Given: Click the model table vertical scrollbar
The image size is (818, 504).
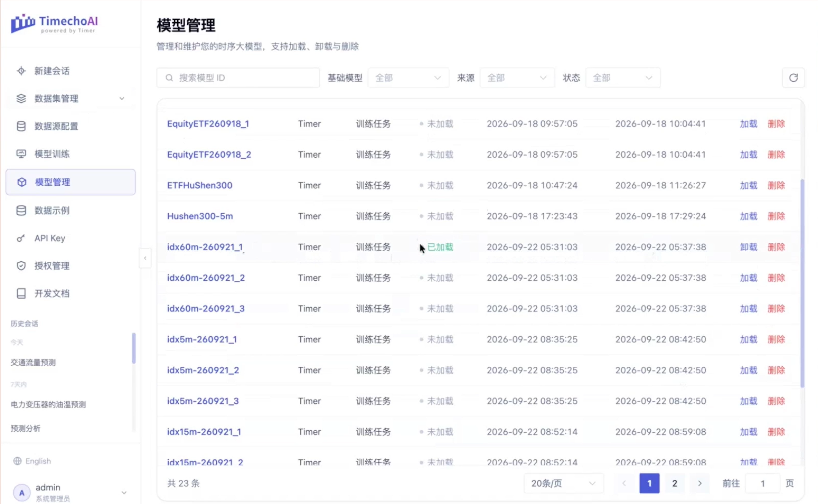Looking at the screenshot, I should (802, 283).
